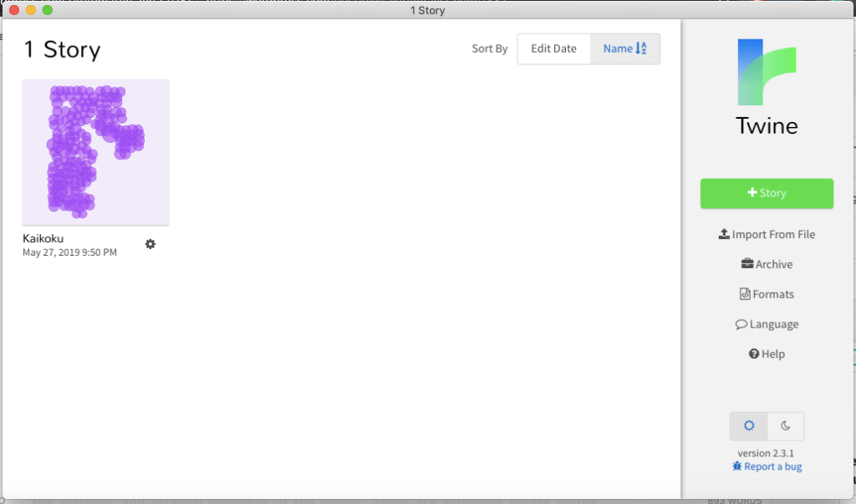Open the Kaikoku story gear menu
The height and width of the screenshot is (504, 856).
(x=150, y=244)
